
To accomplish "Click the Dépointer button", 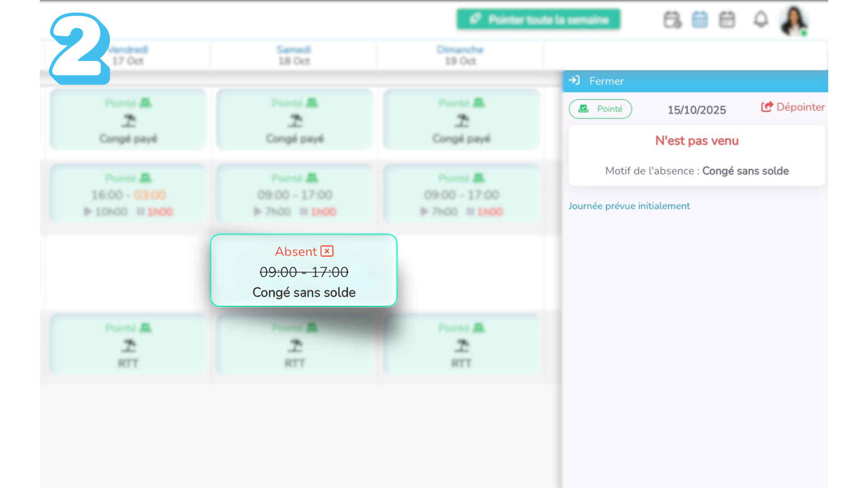I will (x=793, y=107).
